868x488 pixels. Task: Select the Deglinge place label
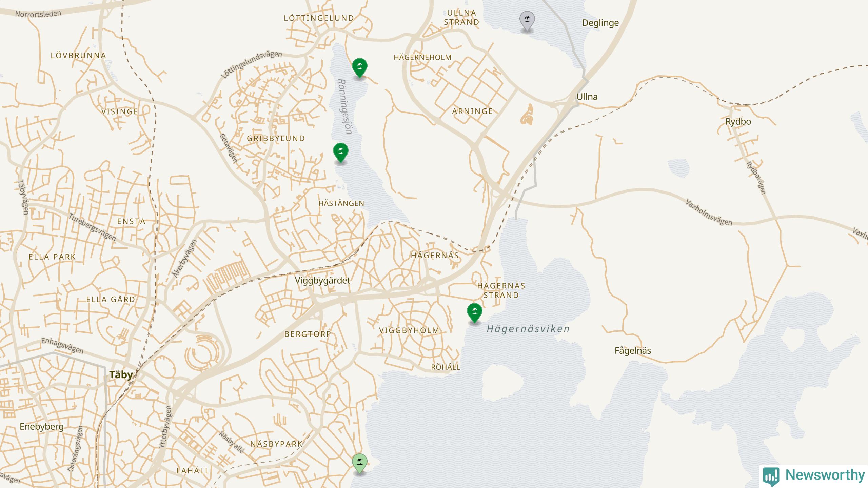coord(600,23)
